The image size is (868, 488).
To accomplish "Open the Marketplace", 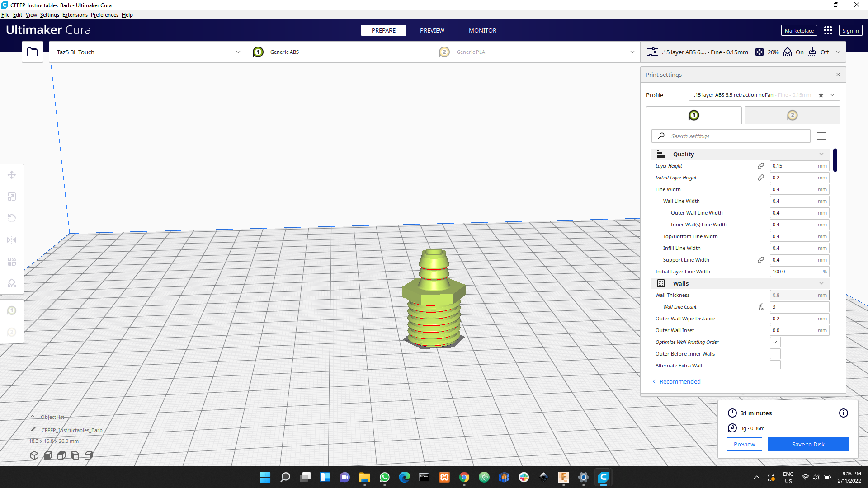I will click(x=799, y=30).
